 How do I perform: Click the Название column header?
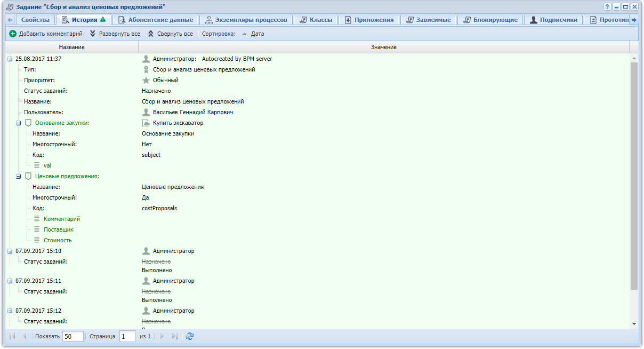pos(72,47)
